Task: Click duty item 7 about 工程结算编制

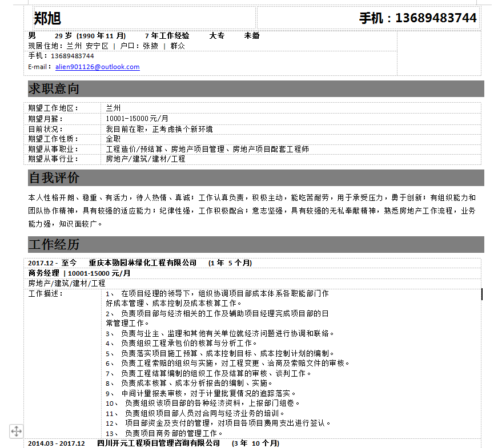Action: pyautogui.click(x=208, y=373)
